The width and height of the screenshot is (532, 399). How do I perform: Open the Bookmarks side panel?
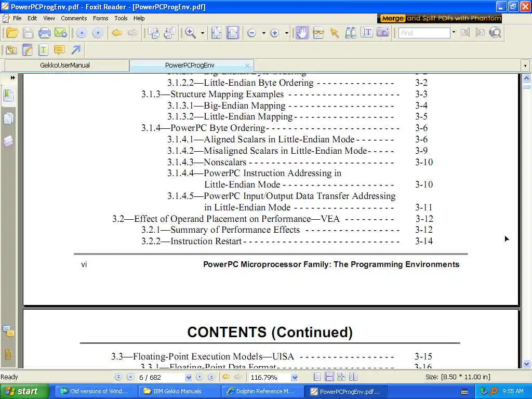click(x=8, y=96)
